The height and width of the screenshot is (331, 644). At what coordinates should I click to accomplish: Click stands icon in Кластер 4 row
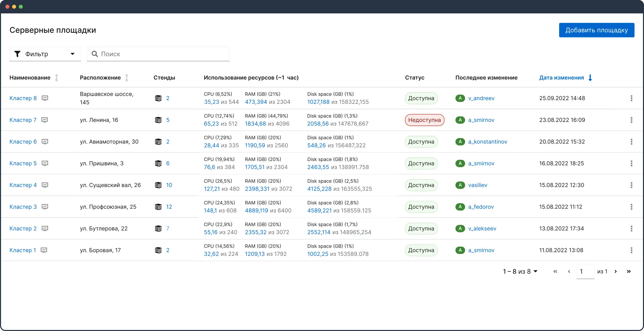coord(158,185)
